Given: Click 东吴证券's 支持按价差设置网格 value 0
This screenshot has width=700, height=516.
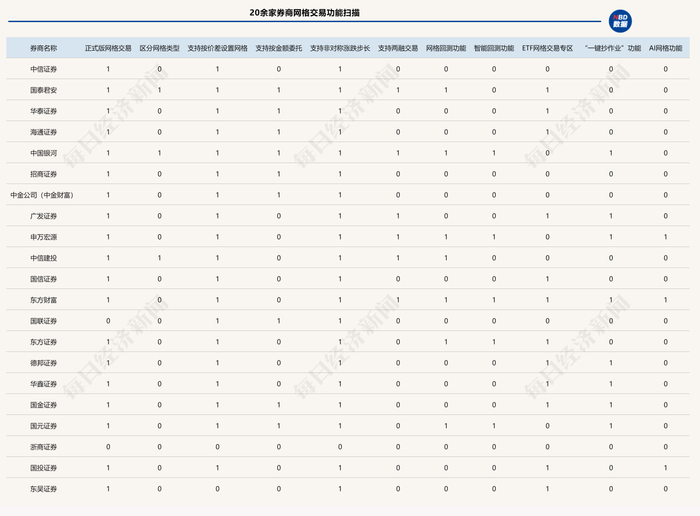Looking at the screenshot, I should tap(217, 489).
